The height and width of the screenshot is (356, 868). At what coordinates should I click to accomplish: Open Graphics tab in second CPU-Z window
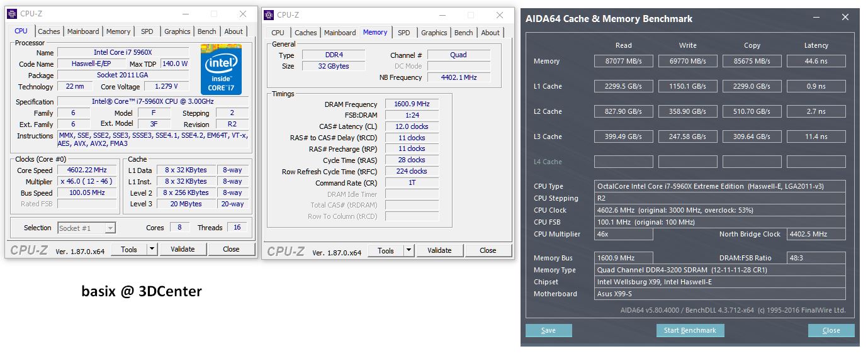pyautogui.click(x=434, y=33)
